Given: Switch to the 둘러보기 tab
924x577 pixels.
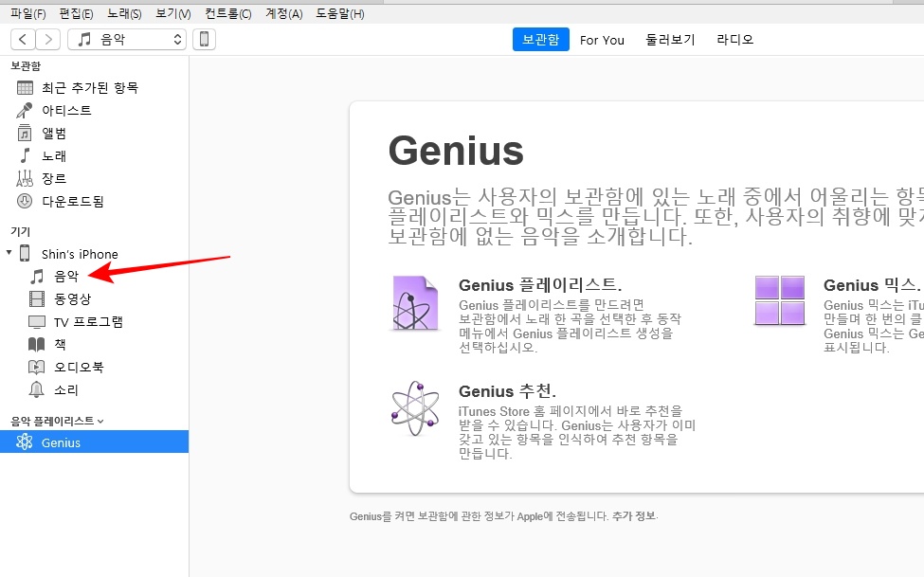Looking at the screenshot, I should [670, 40].
